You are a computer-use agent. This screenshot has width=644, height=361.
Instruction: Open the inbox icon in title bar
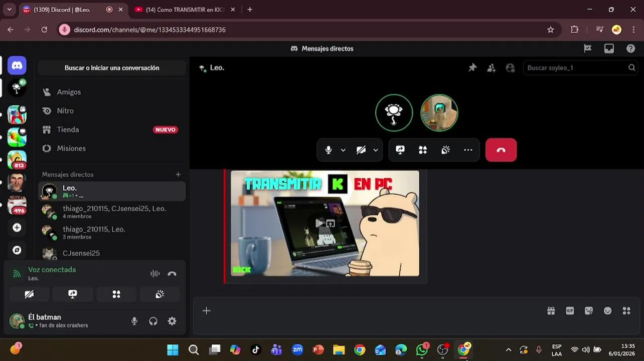609,49
